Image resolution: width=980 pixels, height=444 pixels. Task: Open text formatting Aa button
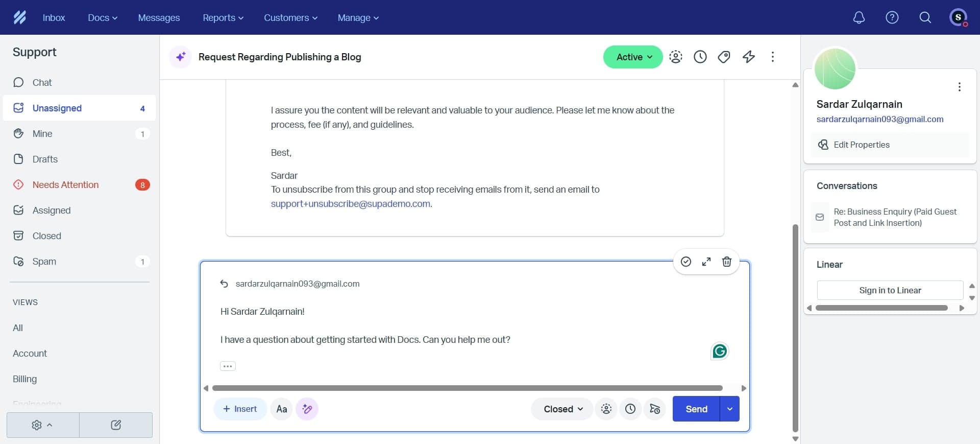click(x=281, y=409)
